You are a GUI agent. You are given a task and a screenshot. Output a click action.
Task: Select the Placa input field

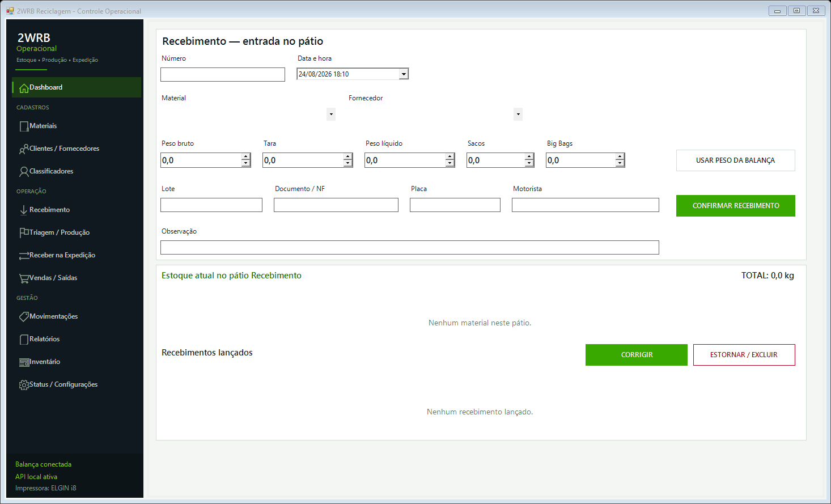(455, 205)
